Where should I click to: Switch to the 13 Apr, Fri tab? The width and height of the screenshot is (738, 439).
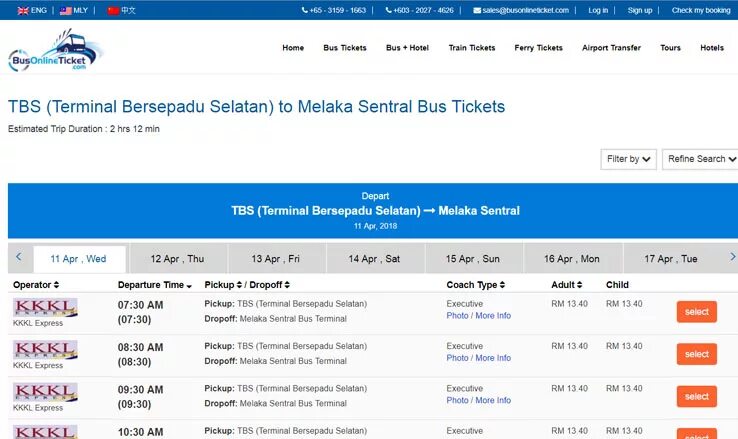tap(277, 258)
